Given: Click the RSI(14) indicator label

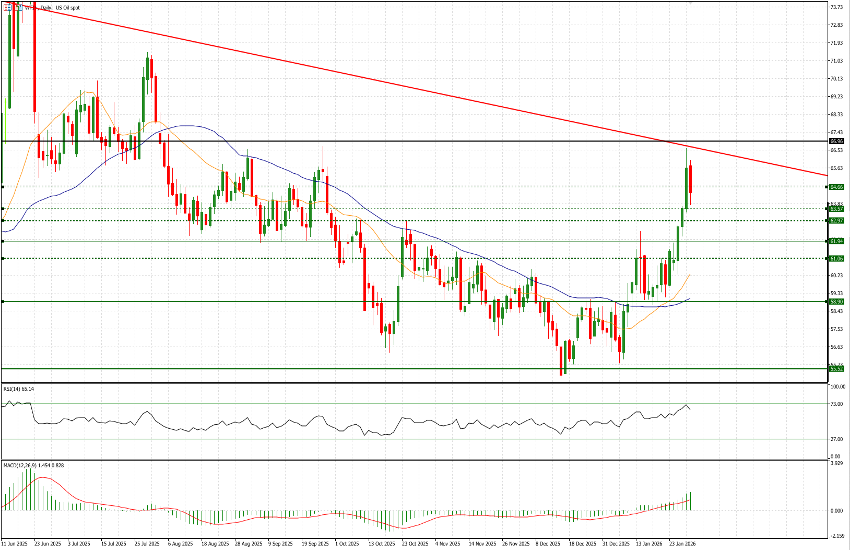Looking at the screenshot, I should pos(19,388).
